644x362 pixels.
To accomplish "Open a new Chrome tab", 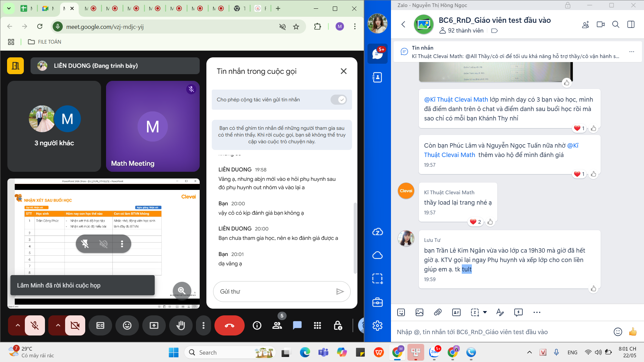I will point(278,8).
